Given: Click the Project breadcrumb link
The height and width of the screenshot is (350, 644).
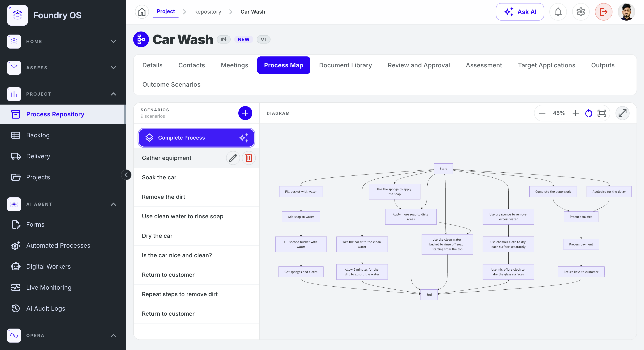Looking at the screenshot, I should coord(166,11).
